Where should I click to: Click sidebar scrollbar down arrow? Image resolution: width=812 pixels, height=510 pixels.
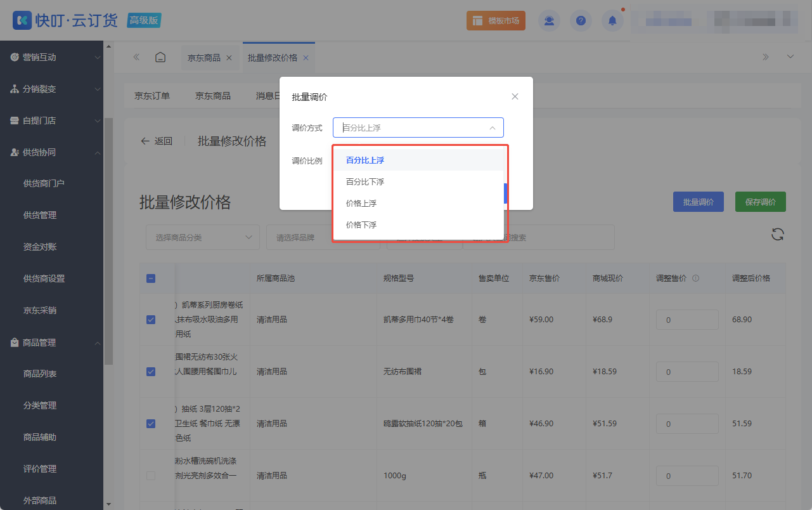108,504
